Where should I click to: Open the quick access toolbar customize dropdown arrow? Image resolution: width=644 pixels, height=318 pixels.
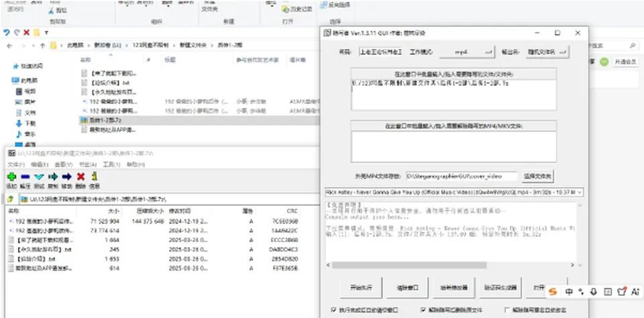pyautogui.click(x=46, y=32)
